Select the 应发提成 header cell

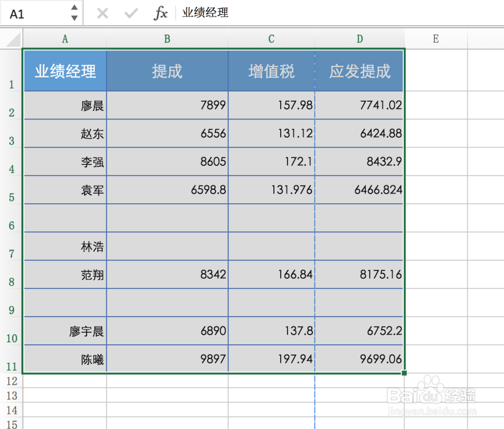tap(359, 71)
